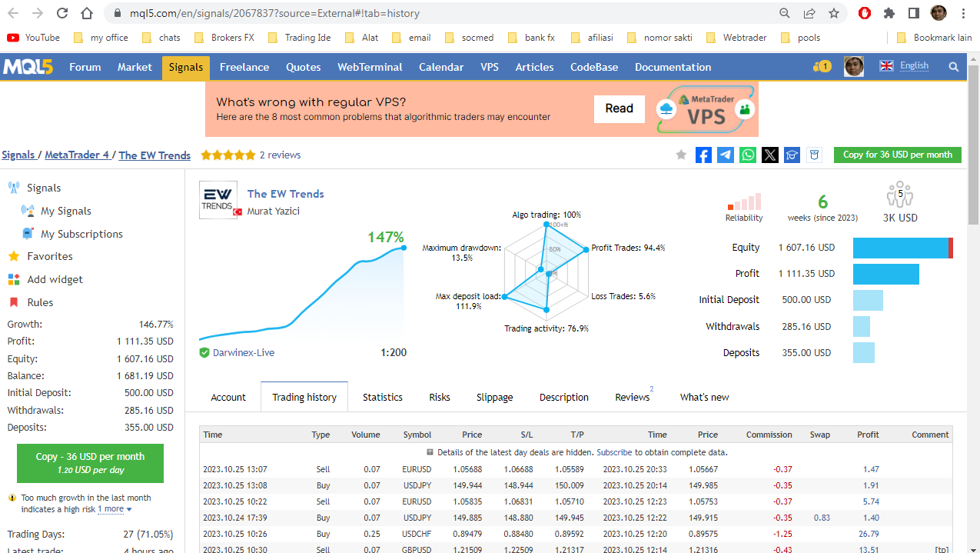980x553 pixels.
Task: Click the subscribers icon showing 5
Action: 899,194
